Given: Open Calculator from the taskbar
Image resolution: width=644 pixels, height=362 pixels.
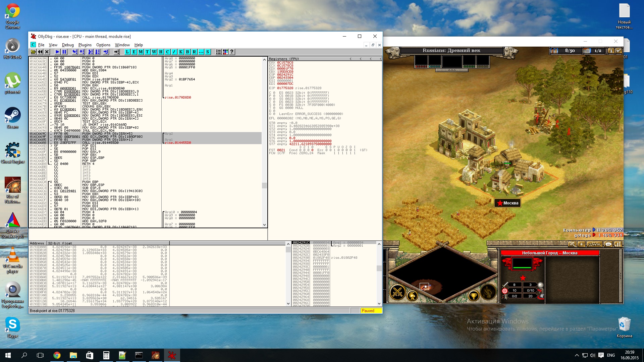Looking at the screenshot, I should (x=106, y=355).
